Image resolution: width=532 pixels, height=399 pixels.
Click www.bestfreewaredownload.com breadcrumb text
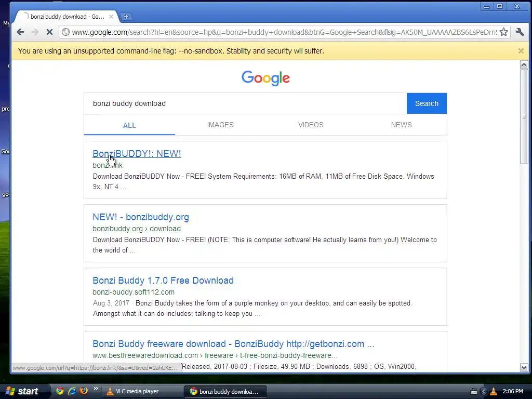pos(215,355)
